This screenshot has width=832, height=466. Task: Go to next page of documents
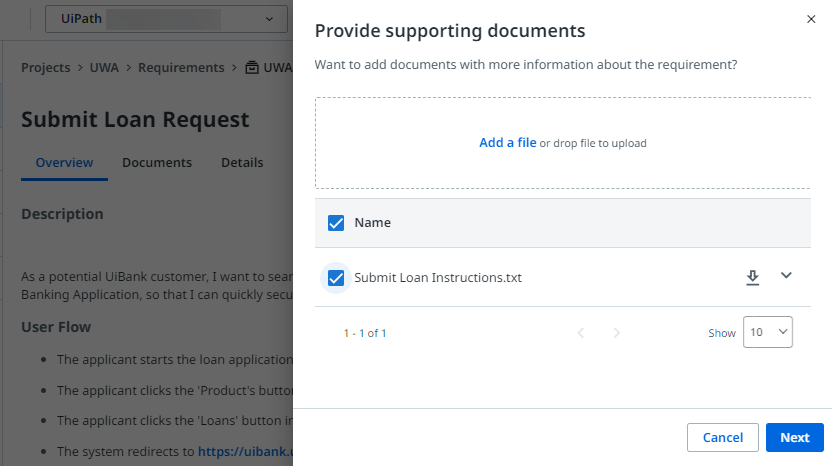(x=616, y=333)
